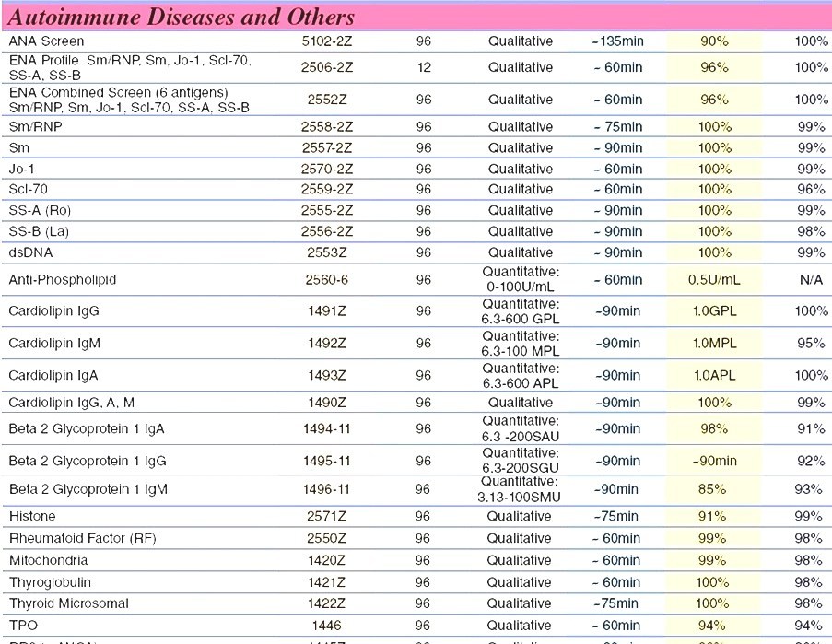832x644 pixels.
Task: Select the 'SS-A (Ro)' test name
Action: (x=40, y=211)
